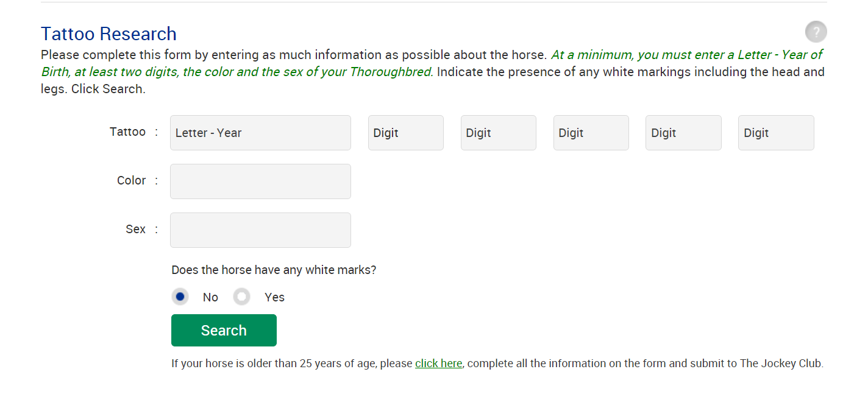This screenshot has height=397, width=868.
Task: Open the Color selection box
Action: pyautogui.click(x=260, y=181)
